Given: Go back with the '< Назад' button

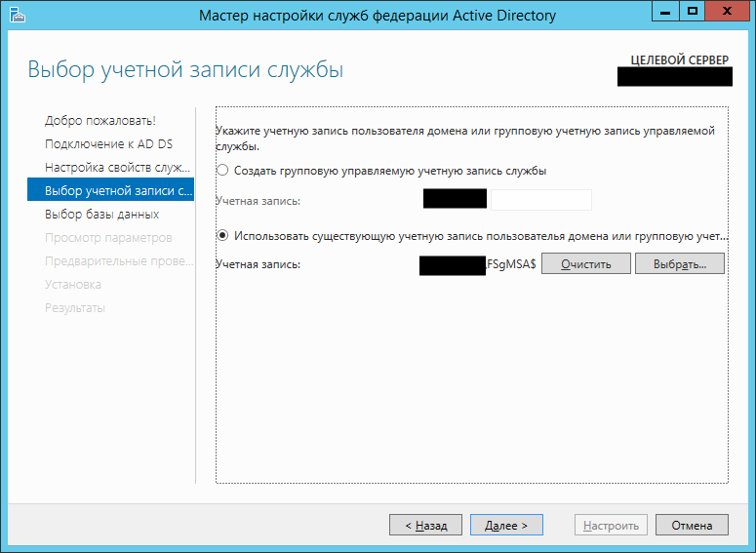Looking at the screenshot, I should (424, 525).
